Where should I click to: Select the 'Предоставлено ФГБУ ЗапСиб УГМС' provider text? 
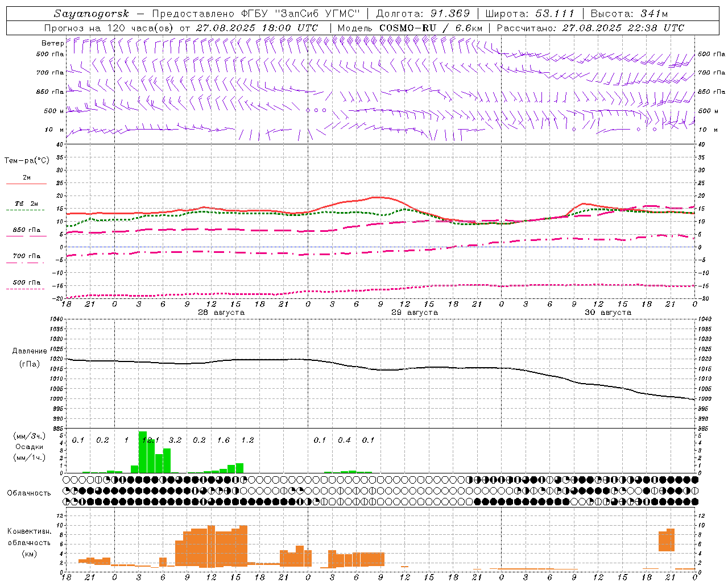tap(256, 14)
